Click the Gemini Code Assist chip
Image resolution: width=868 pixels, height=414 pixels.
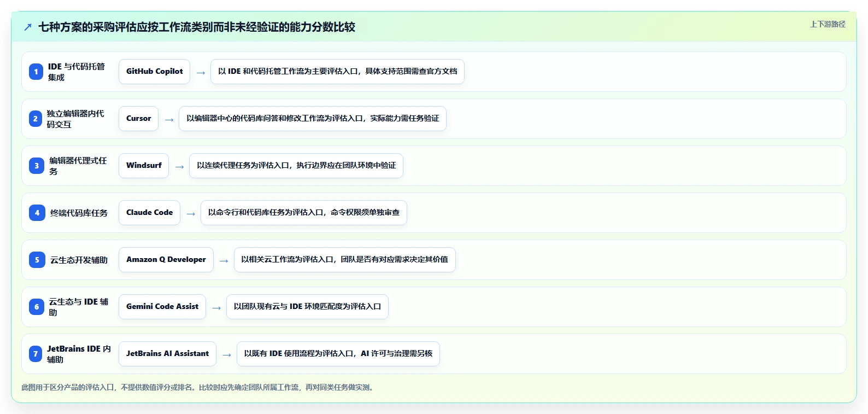click(162, 307)
